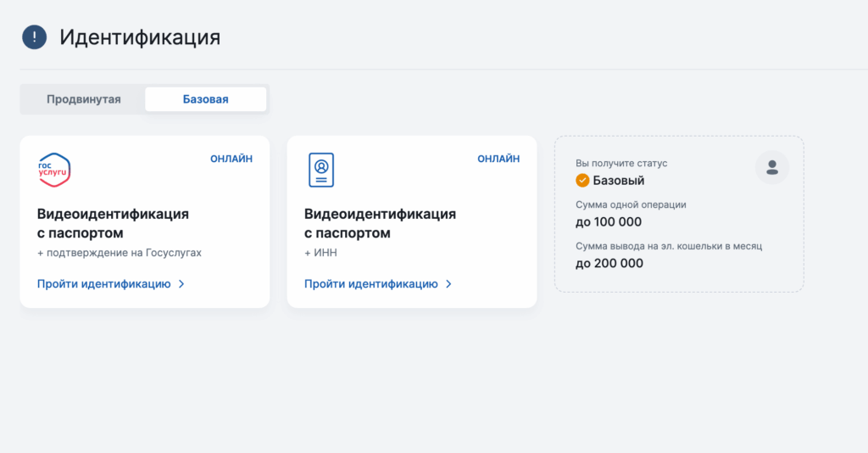Click 'Вы получите статус' label
868x453 pixels.
(x=621, y=164)
